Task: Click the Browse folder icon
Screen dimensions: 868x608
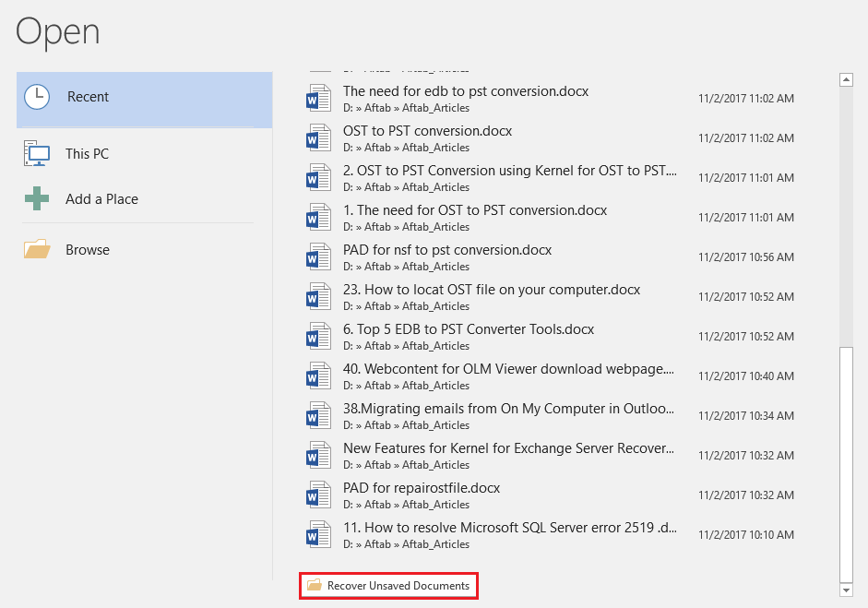Action: pyautogui.click(x=37, y=249)
